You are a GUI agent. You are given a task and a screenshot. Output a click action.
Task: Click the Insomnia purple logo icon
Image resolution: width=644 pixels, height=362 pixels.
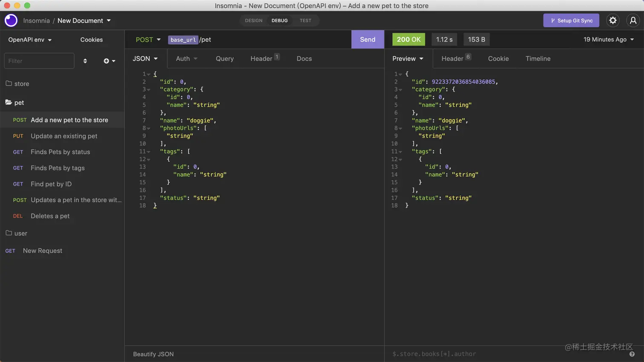(11, 20)
